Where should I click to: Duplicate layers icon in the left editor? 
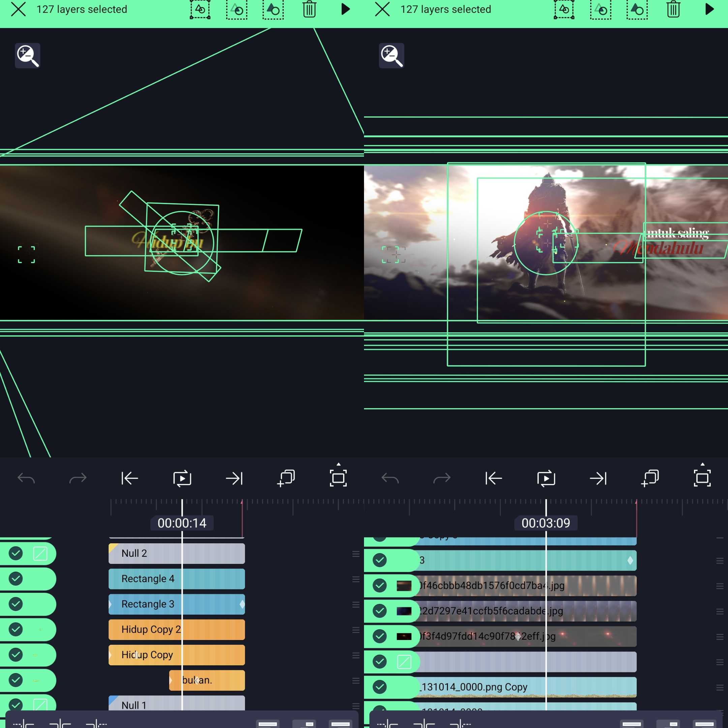[x=286, y=478]
